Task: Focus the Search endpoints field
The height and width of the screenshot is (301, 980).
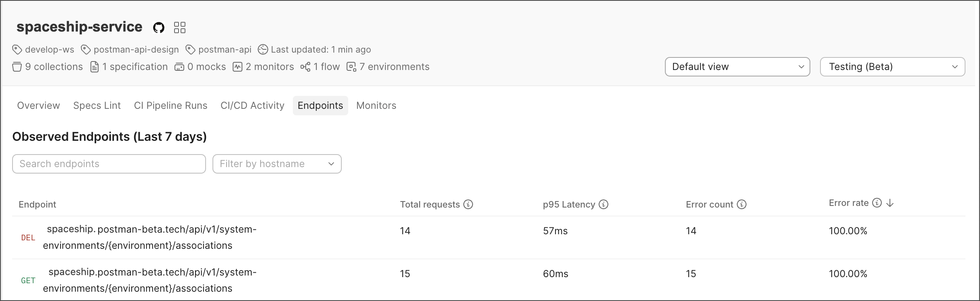Action: point(109,164)
